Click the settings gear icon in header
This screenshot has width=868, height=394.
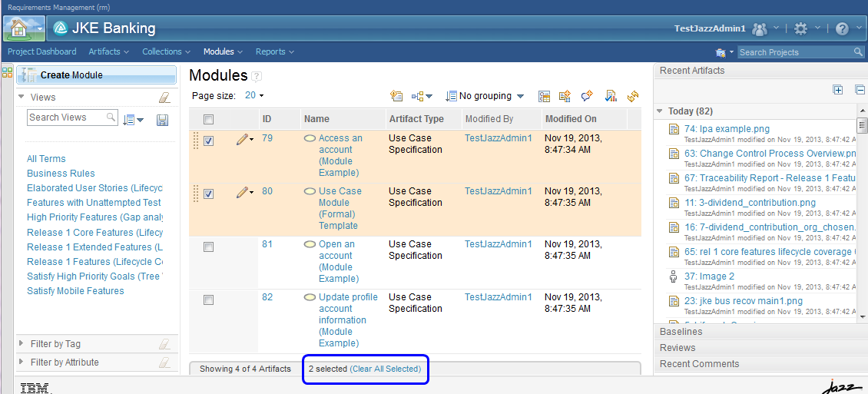point(800,28)
